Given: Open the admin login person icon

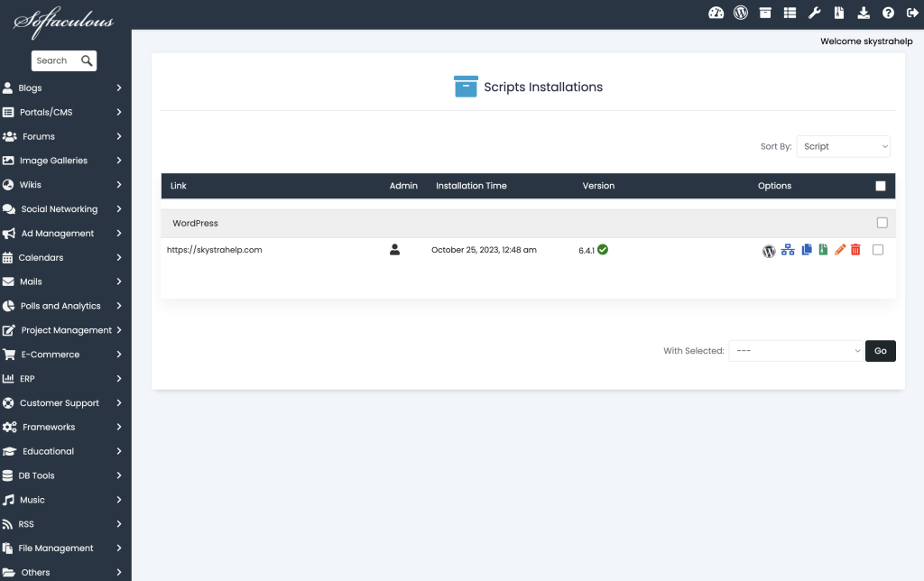Looking at the screenshot, I should 394,250.
